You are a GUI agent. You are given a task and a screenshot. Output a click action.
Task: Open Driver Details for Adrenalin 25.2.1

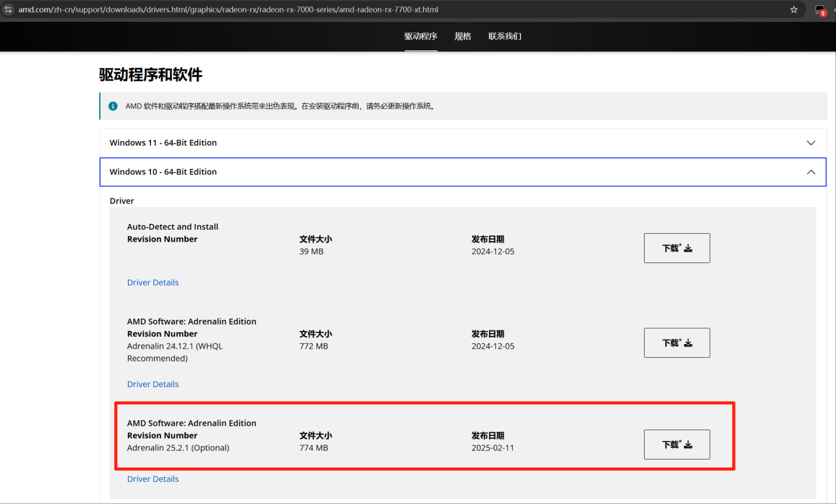click(153, 479)
